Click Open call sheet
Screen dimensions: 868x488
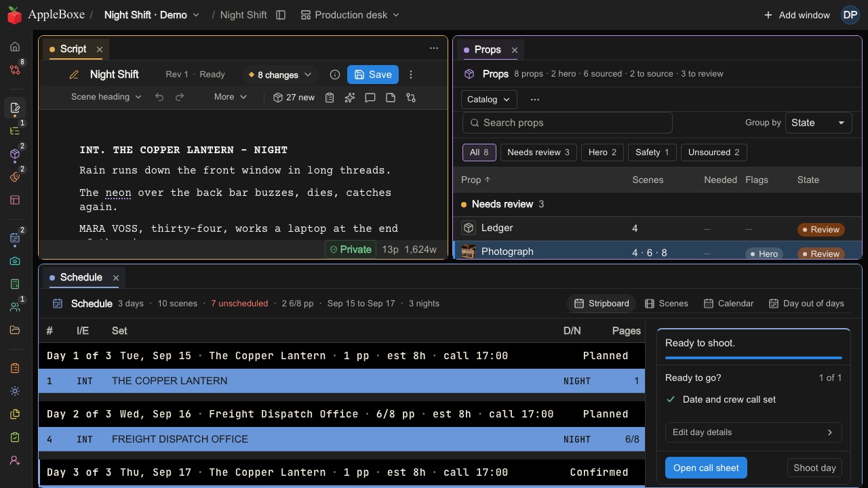click(706, 468)
